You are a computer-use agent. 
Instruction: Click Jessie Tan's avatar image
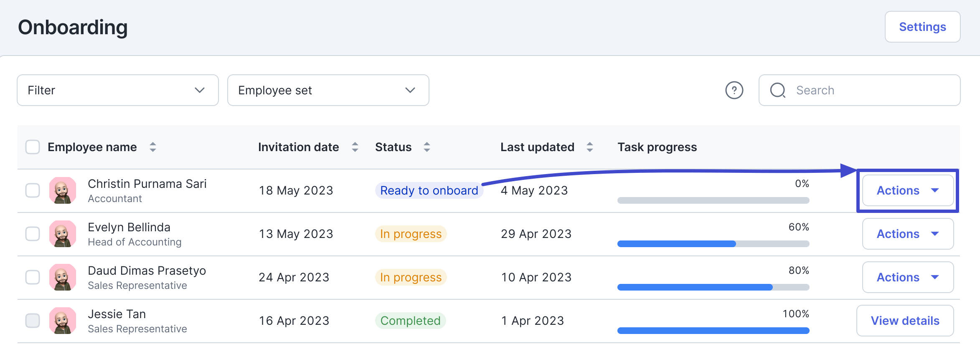coord(63,321)
